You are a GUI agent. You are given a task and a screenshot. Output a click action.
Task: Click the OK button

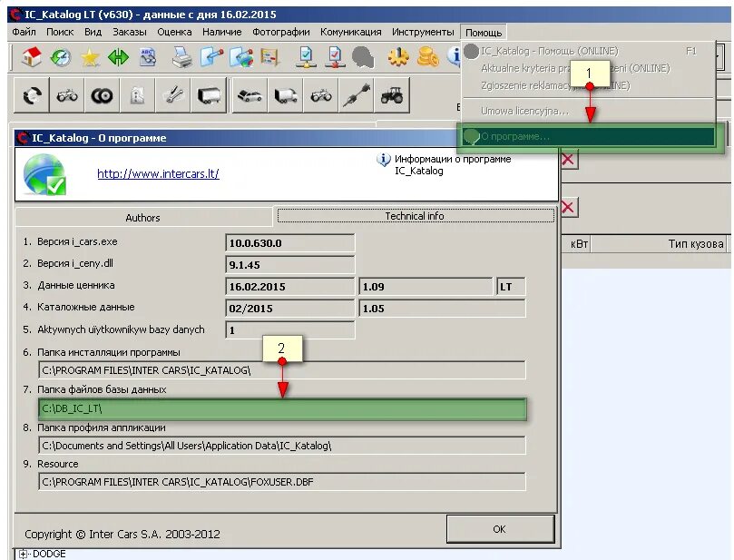point(501,529)
